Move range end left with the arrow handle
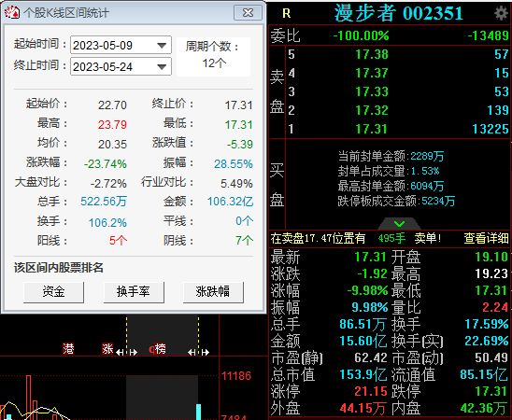512x420 pixels. coord(192,352)
